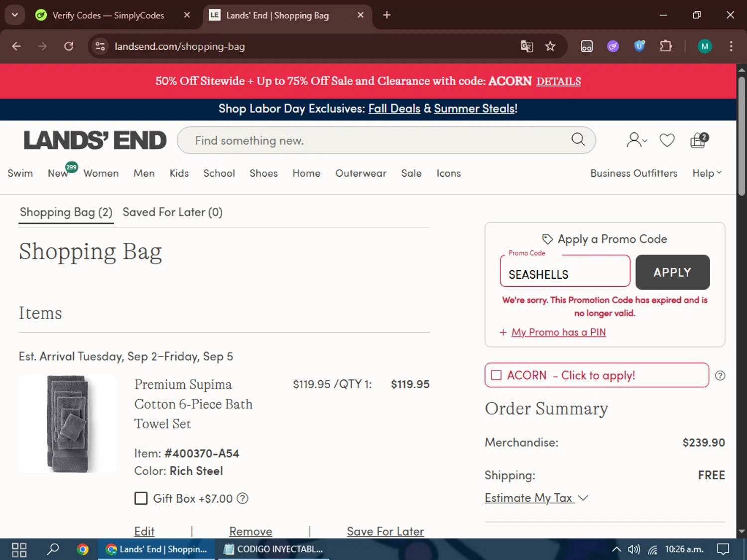The height and width of the screenshot is (560, 747).
Task: Visit Business Outfitters link
Action: 634,173
